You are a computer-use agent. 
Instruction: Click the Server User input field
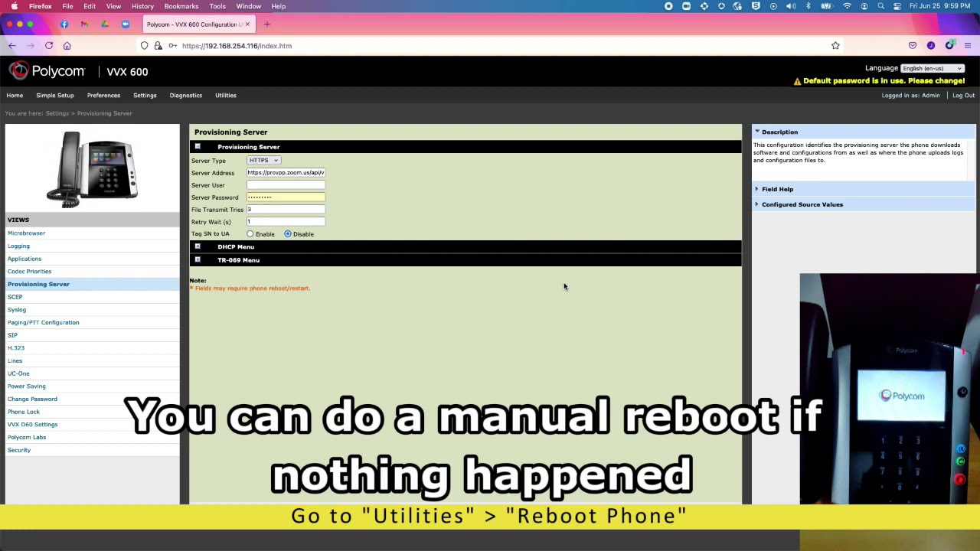click(x=286, y=185)
